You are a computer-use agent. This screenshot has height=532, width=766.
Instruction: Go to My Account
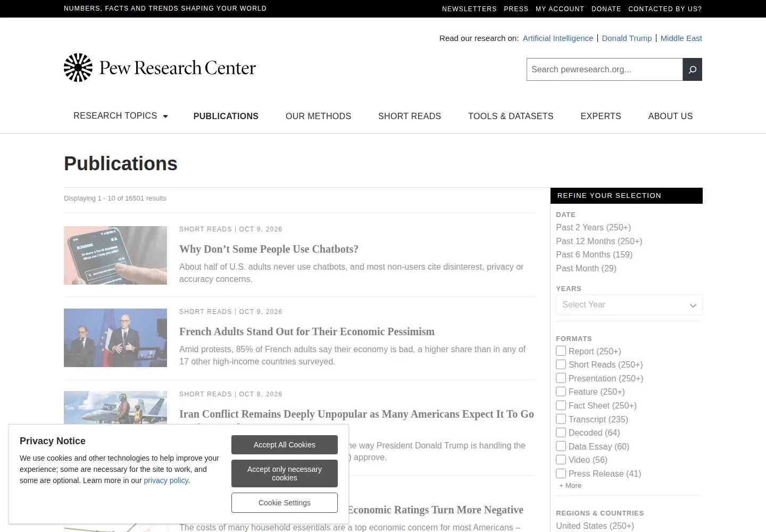(560, 9)
